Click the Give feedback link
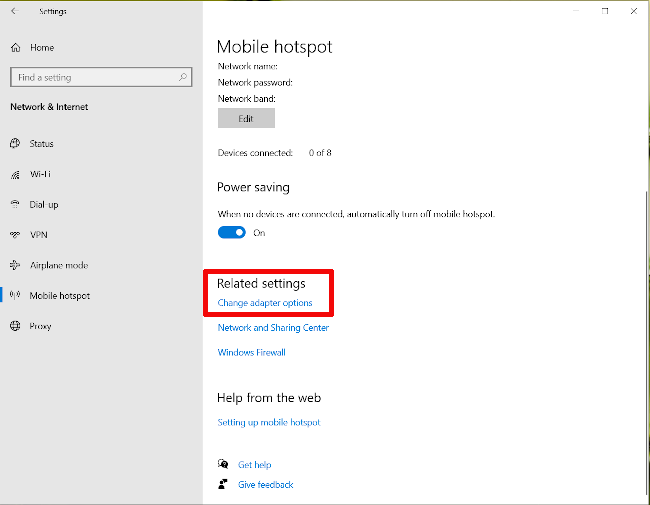 (x=266, y=485)
